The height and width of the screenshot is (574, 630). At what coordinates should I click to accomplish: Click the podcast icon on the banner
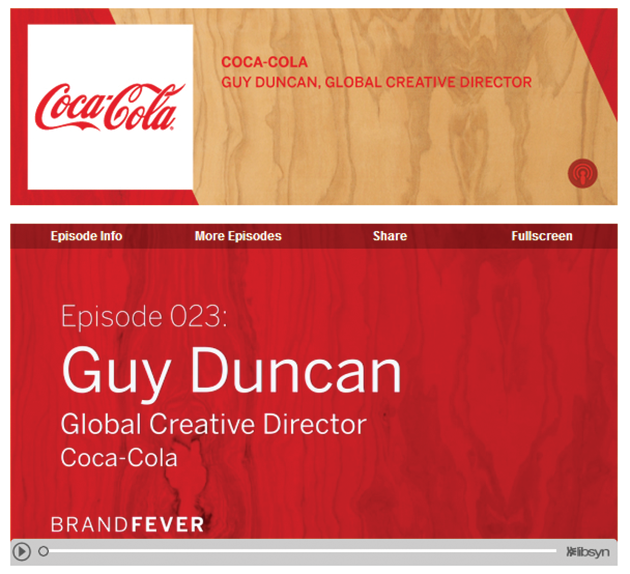[582, 173]
